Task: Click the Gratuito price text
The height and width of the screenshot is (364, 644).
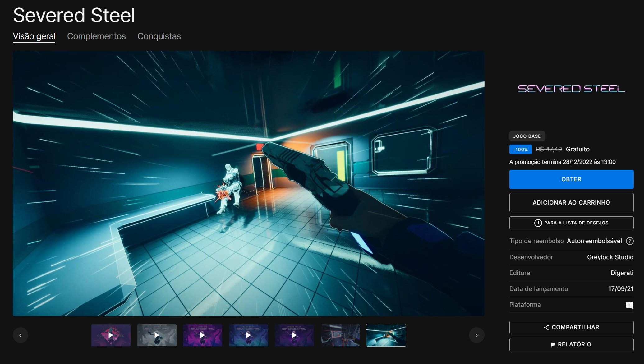Action: [x=577, y=149]
